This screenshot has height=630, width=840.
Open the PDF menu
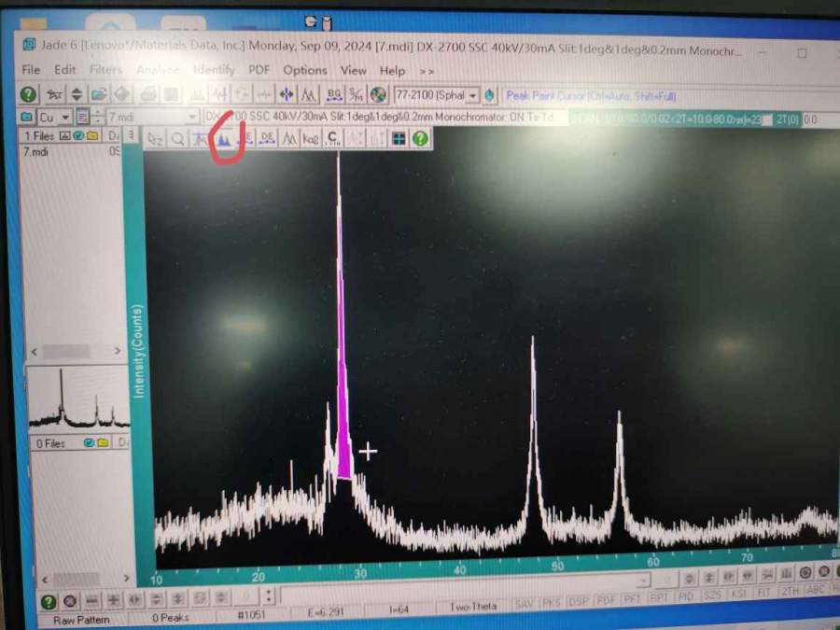tap(259, 70)
